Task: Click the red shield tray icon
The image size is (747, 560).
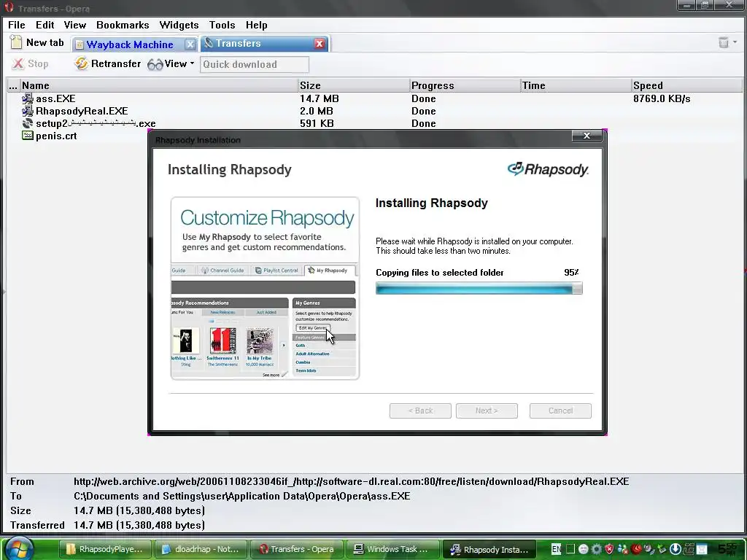Action: point(609,549)
